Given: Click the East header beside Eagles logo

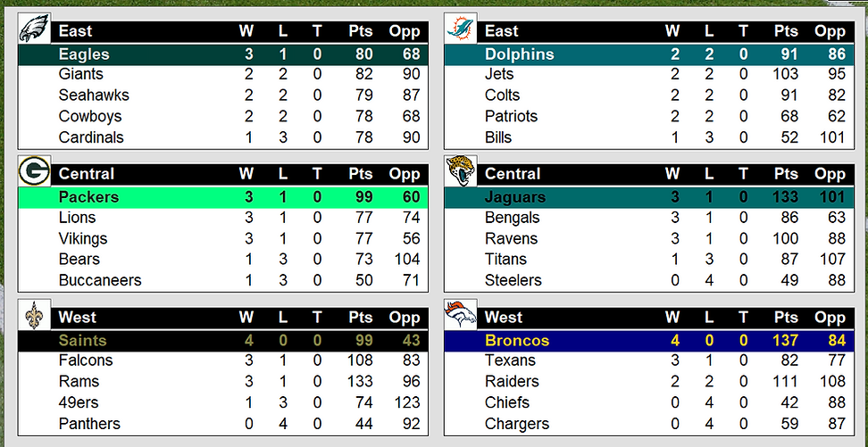Looking at the screenshot, I should 75,31.
